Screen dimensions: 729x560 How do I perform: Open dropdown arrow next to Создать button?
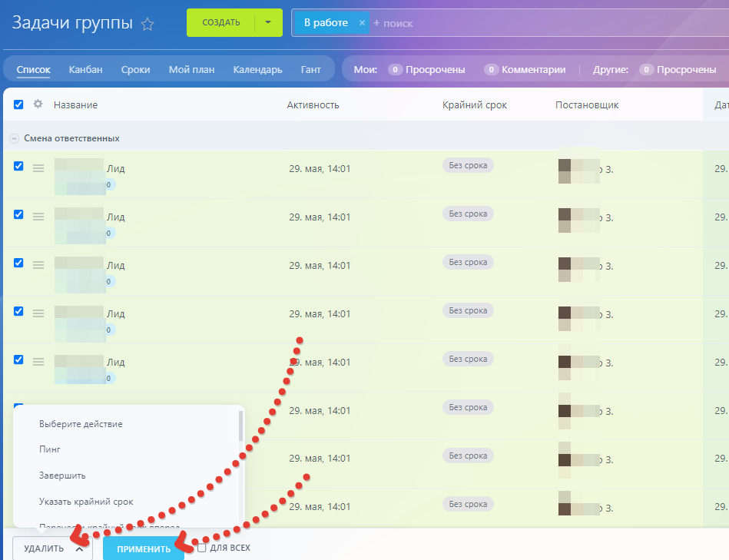click(268, 23)
